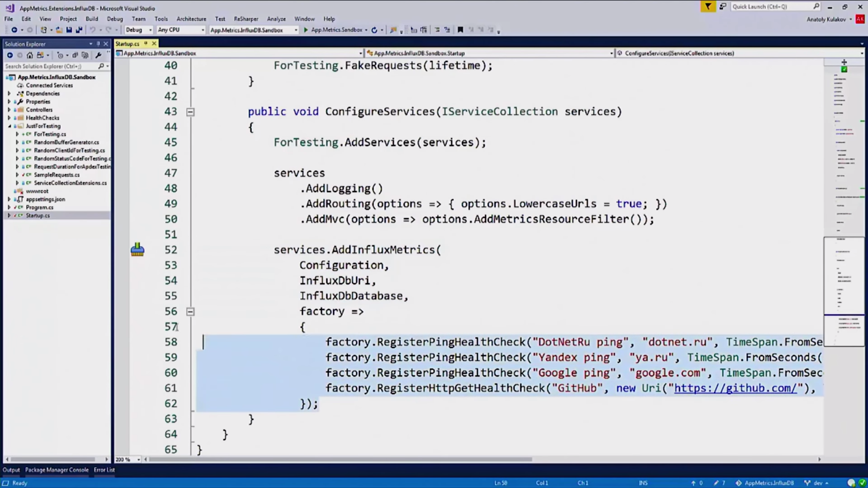The image size is (868, 488).
Task: Click the collapse region icon on line 56
Action: click(x=191, y=310)
